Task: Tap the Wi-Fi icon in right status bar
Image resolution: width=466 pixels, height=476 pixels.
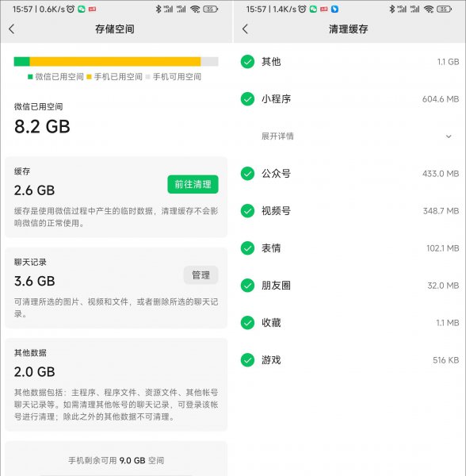Action: point(429,9)
